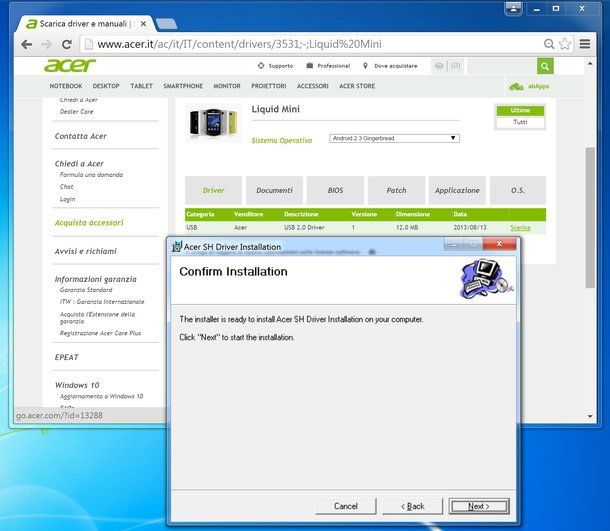The width and height of the screenshot is (610, 531).
Task: Open Garanzia Standard link
Action: [86, 290]
